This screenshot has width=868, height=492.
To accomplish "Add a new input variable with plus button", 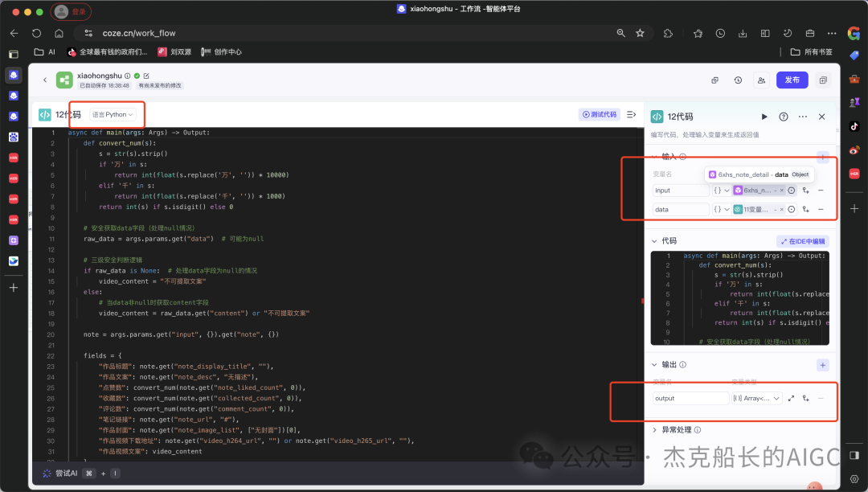I will click(823, 158).
